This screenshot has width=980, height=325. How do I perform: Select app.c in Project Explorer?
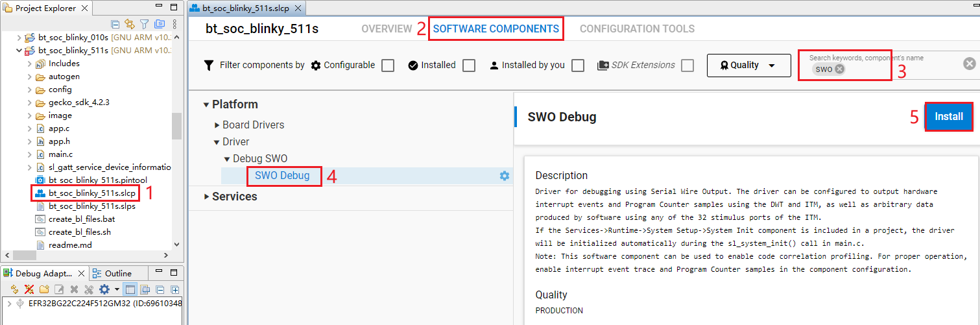(x=59, y=128)
